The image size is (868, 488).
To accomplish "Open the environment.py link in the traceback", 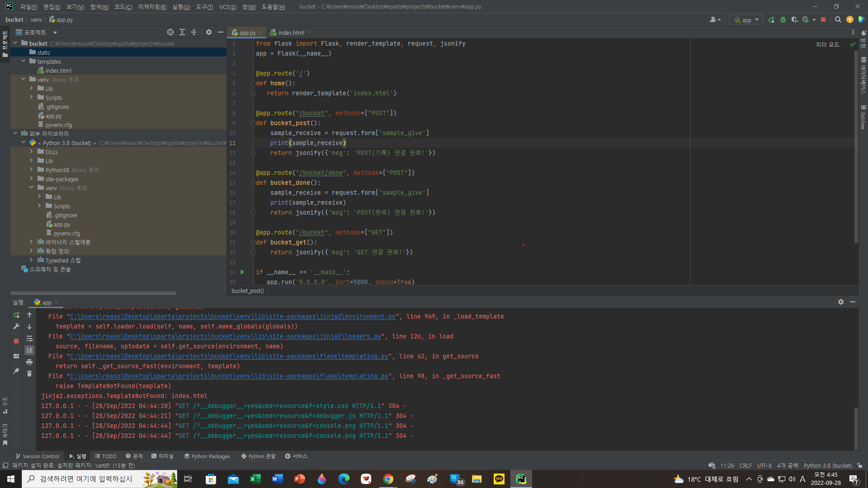I will (232, 317).
